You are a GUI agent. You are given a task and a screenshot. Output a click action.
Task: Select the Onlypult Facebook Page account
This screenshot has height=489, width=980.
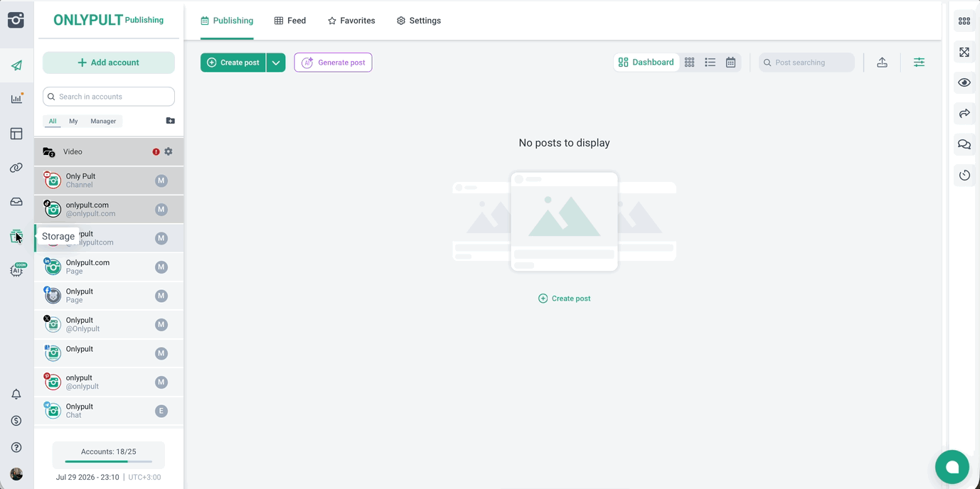(x=109, y=296)
